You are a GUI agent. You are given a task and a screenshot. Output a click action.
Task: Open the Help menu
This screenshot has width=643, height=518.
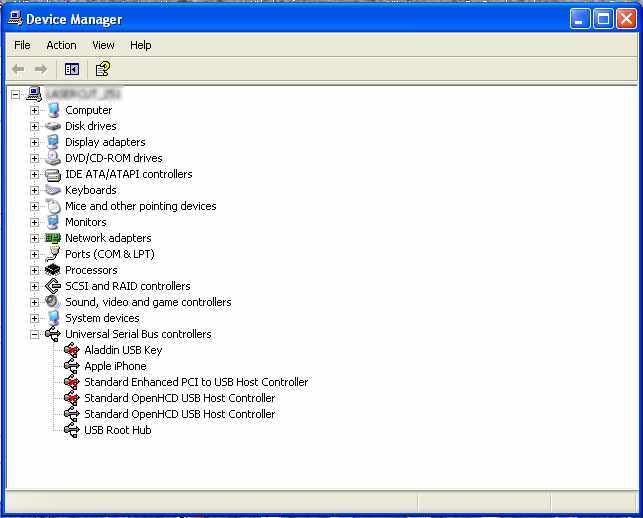coord(141,45)
